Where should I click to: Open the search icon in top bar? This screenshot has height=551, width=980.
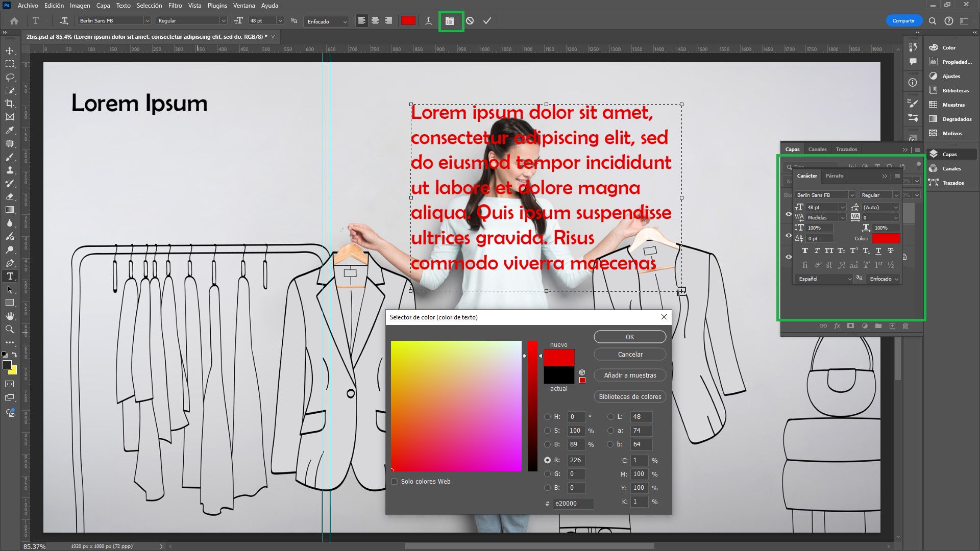coord(933,21)
